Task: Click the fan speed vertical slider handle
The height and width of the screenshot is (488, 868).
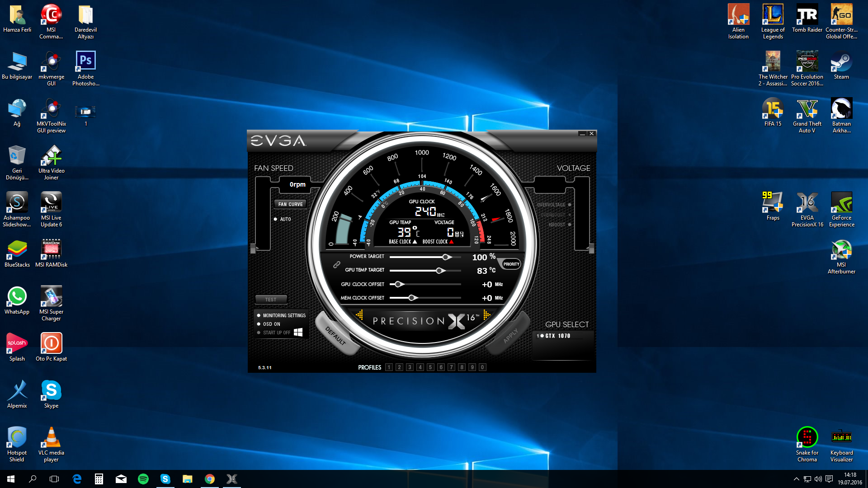Action: point(253,248)
